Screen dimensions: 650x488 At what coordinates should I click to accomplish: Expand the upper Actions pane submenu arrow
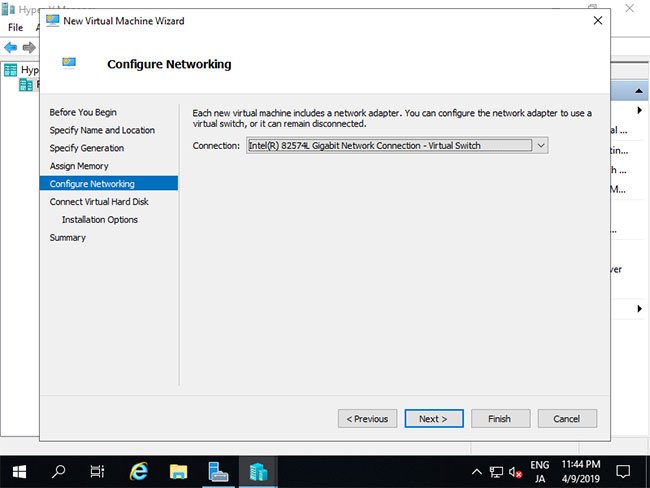pos(639,110)
